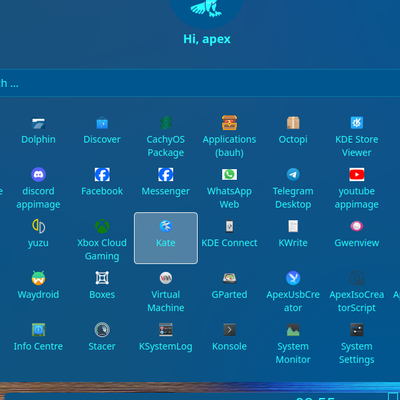
Task: Open Telegram Desktop
Action: 293,174
